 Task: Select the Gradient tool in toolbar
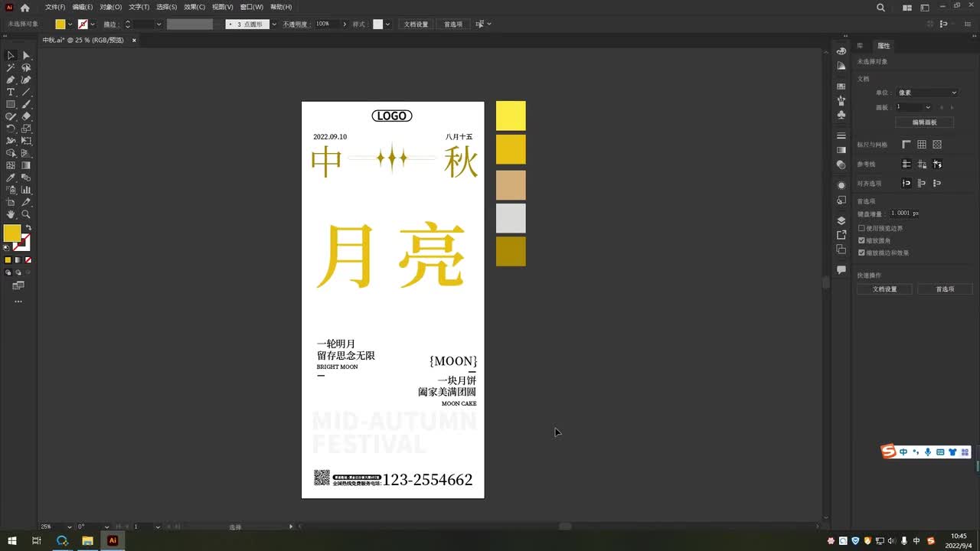tap(26, 165)
